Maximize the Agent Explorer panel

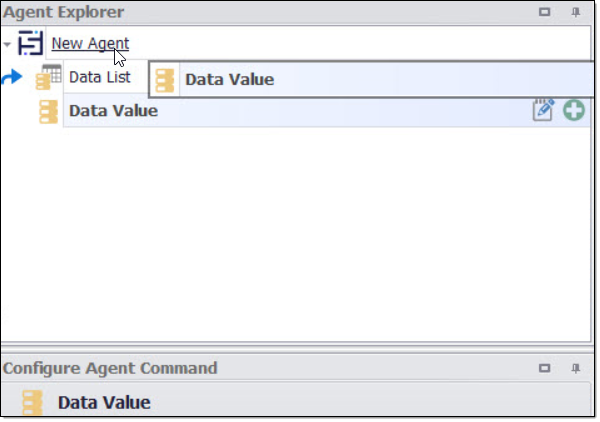pyautogui.click(x=545, y=13)
